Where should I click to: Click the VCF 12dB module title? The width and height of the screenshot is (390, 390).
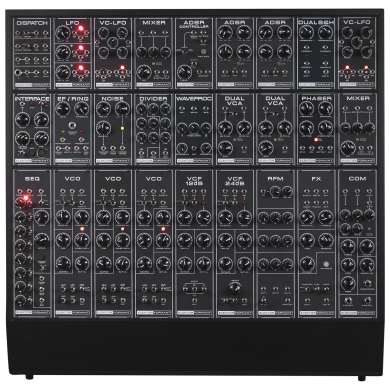(194, 181)
